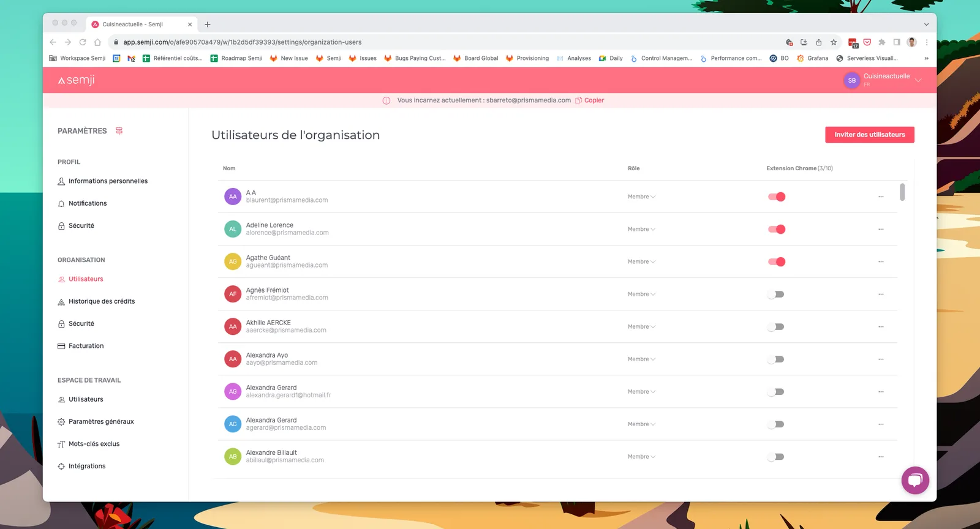Click the Semji logo in header
This screenshot has width=980, height=529.
click(77, 80)
